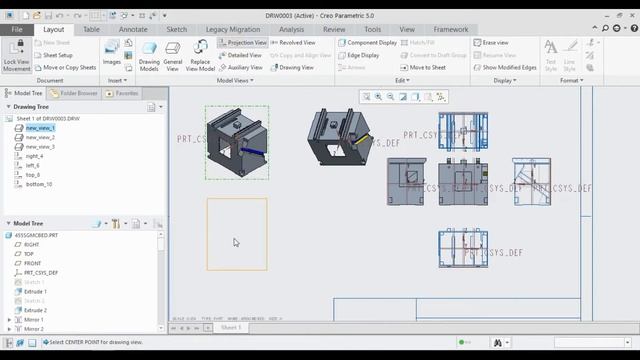Image resolution: width=640 pixels, height=360 pixels.
Task: Click Show Modified Edges
Action: tap(505, 67)
